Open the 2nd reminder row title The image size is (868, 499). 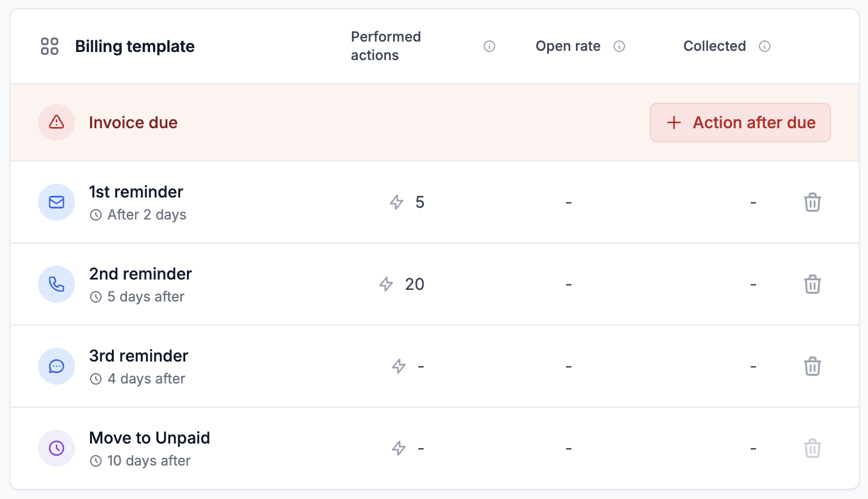[140, 274]
